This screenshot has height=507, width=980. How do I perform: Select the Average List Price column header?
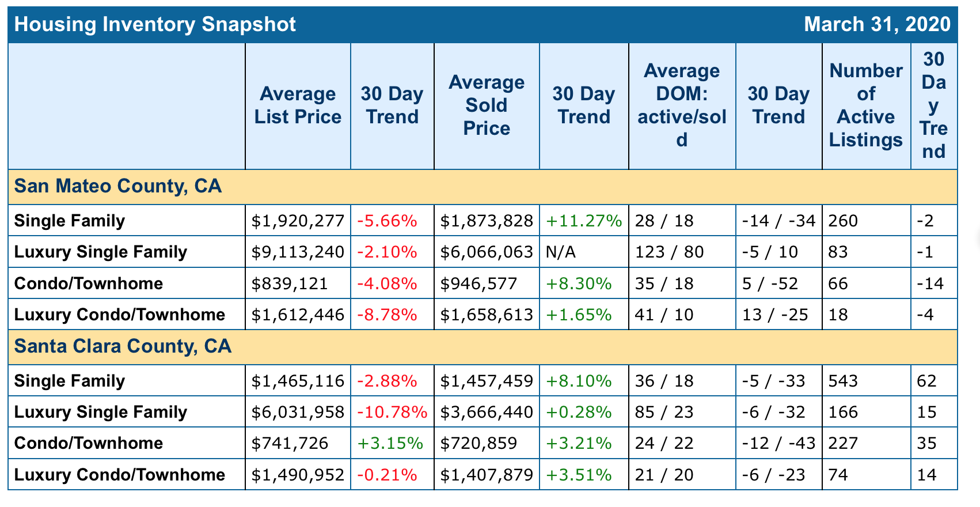tap(298, 105)
